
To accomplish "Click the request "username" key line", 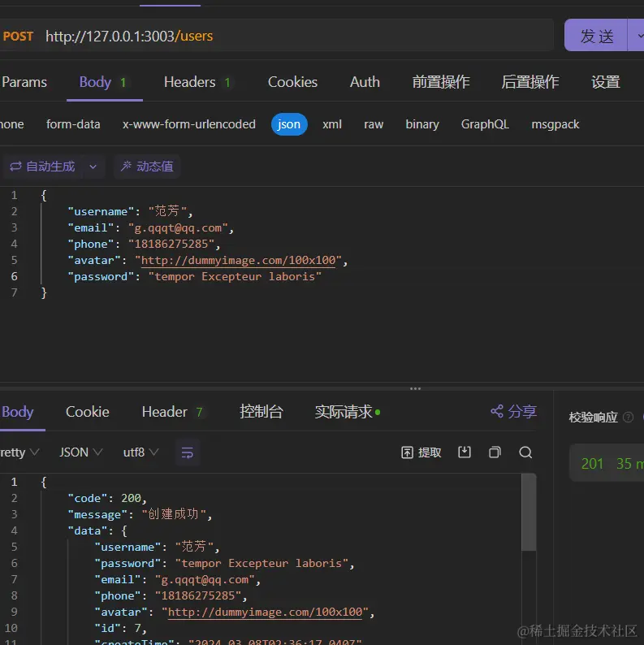I will click(130, 211).
